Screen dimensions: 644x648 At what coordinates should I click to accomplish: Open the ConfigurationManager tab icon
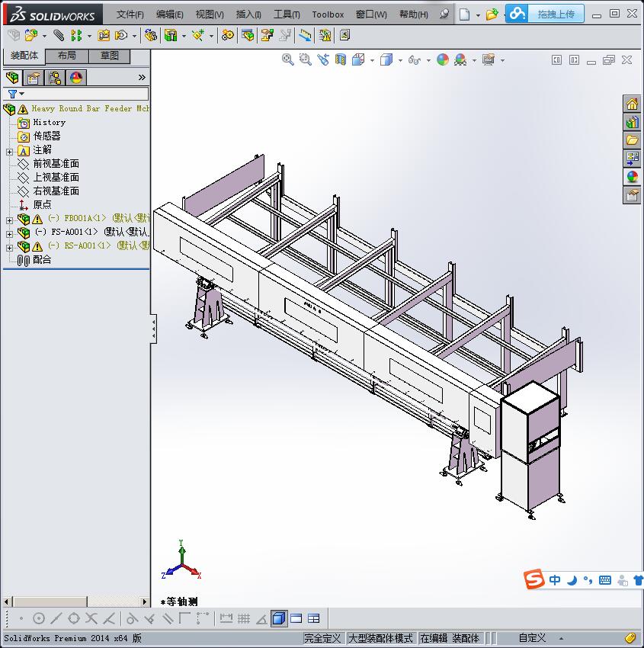coord(55,78)
